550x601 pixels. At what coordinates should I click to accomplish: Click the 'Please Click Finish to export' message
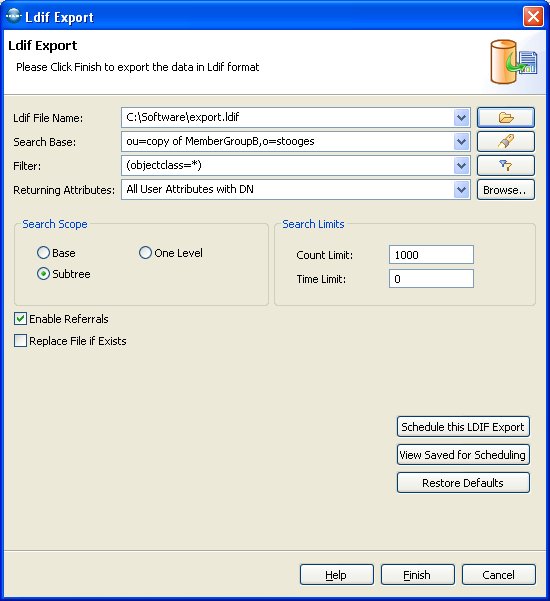point(138,67)
